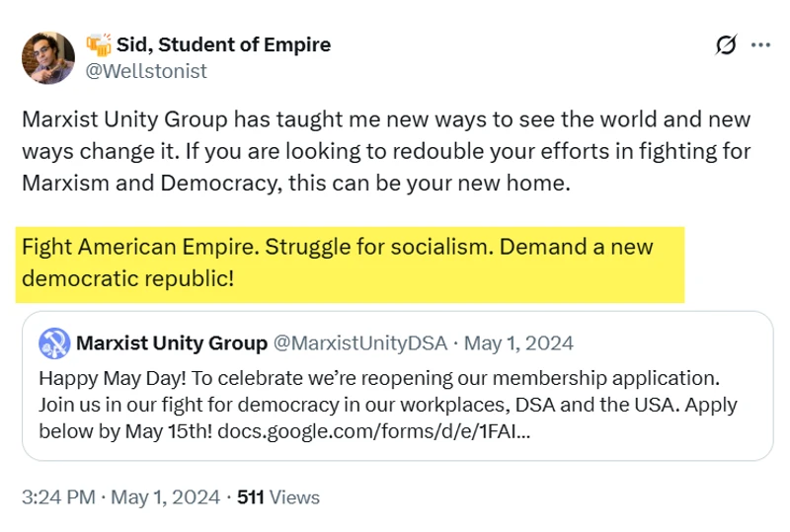Click the 3:24 PM post timestamp
790x532 pixels.
pos(57,496)
